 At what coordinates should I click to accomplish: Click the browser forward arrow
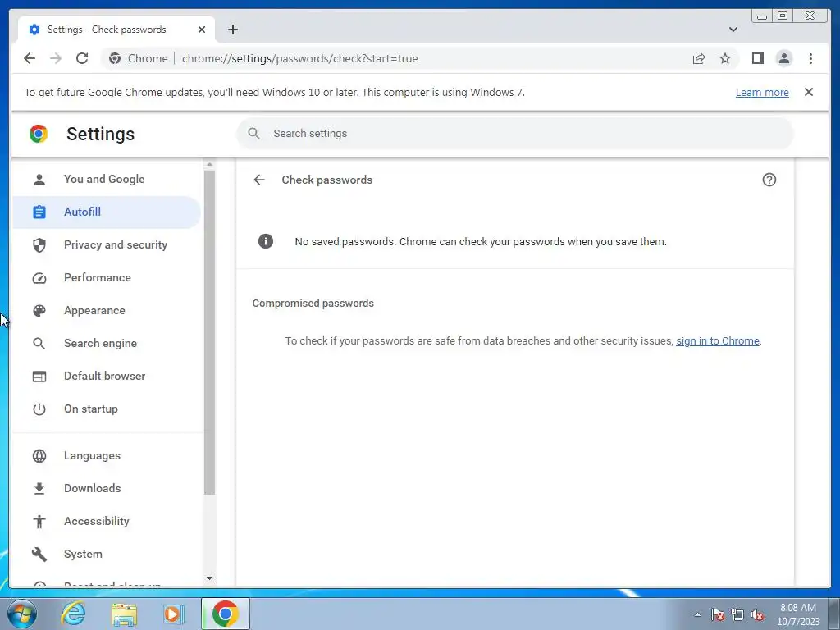coord(56,58)
